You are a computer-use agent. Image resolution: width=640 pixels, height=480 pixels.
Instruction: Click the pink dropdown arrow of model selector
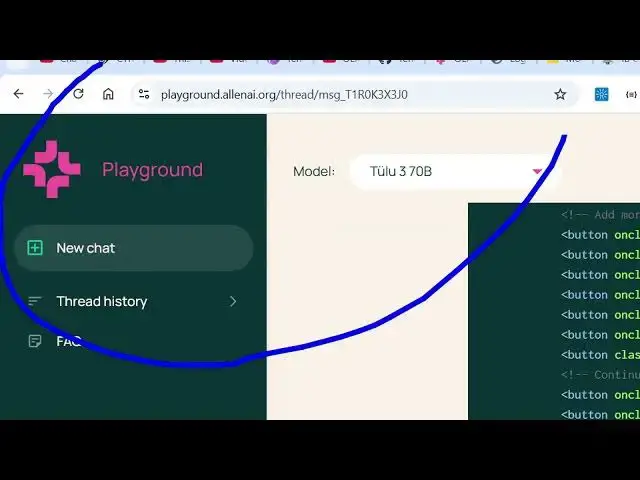pyautogui.click(x=538, y=171)
